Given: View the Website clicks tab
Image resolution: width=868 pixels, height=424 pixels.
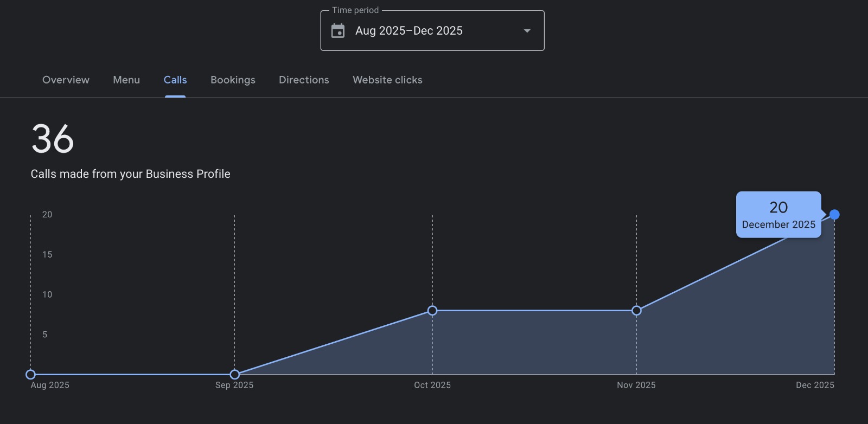Looking at the screenshot, I should point(387,80).
